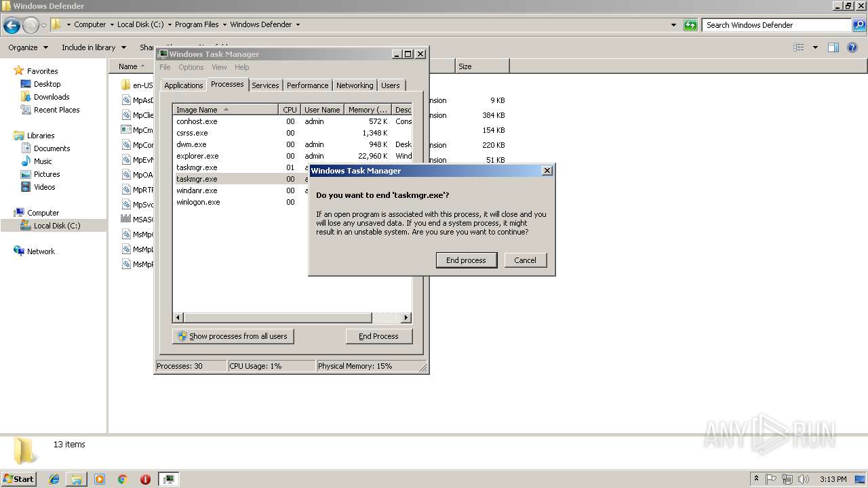Click refresh button beside address bar
868x488 pixels.
coord(690,25)
